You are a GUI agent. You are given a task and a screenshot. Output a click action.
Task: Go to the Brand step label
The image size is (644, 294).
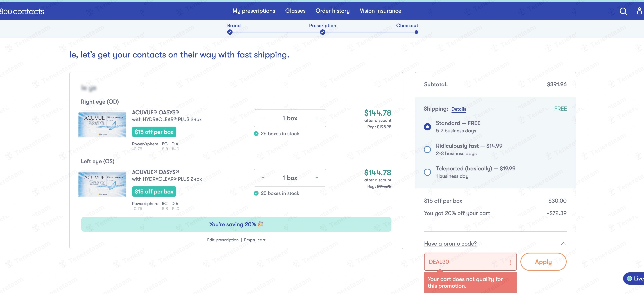[234, 26]
